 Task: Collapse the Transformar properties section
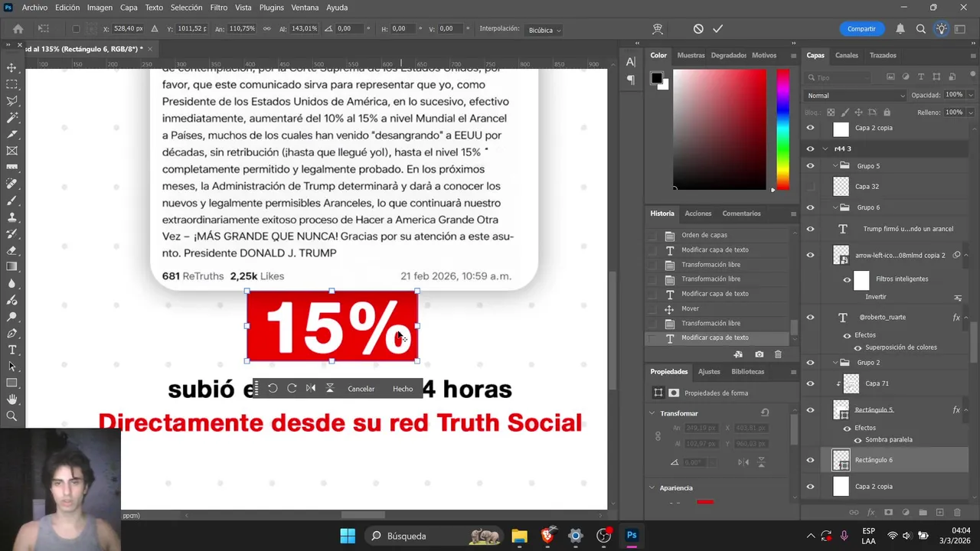pyautogui.click(x=652, y=412)
